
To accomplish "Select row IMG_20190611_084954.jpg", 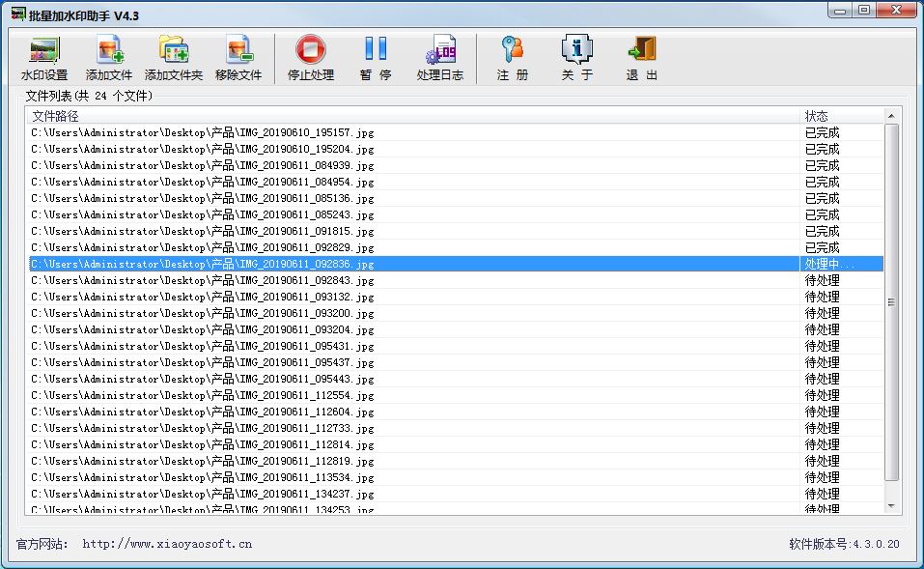I will click(456, 183).
